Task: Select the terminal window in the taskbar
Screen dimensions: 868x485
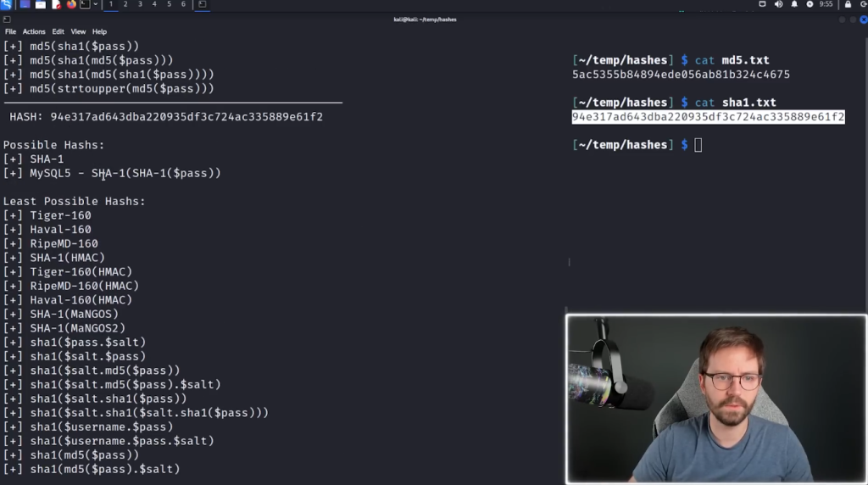Action: [x=202, y=4]
